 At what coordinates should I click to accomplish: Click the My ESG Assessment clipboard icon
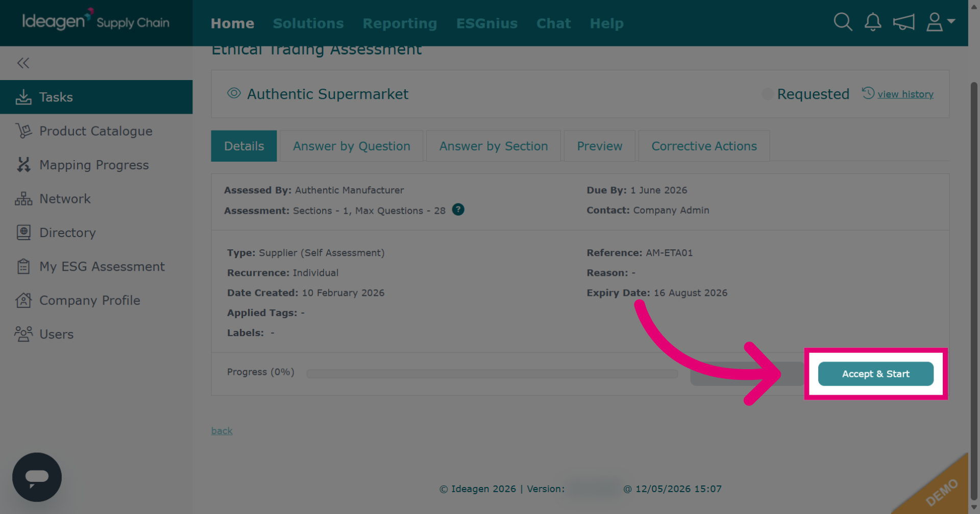[x=23, y=266]
